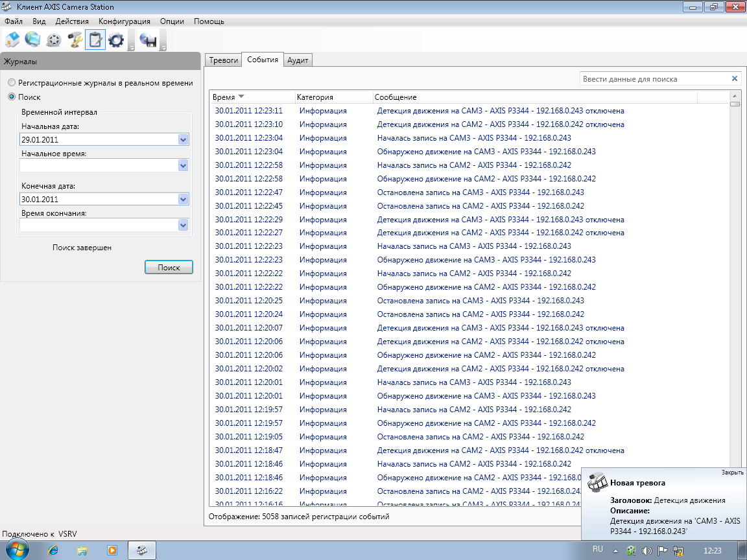Click the export disc-and-floppy icon
The width and height of the screenshot is (747, 560).
148,40
